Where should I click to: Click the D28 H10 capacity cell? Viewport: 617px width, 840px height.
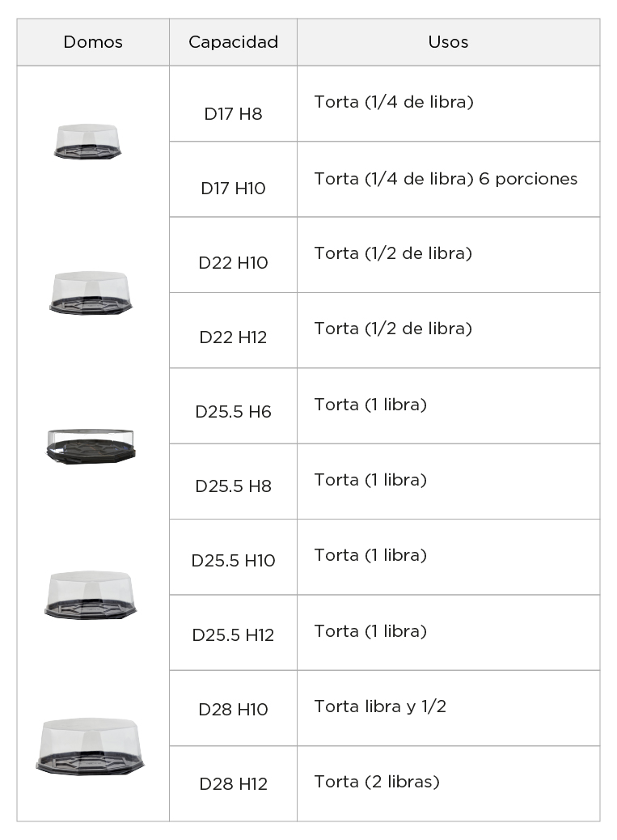(234, 708)
